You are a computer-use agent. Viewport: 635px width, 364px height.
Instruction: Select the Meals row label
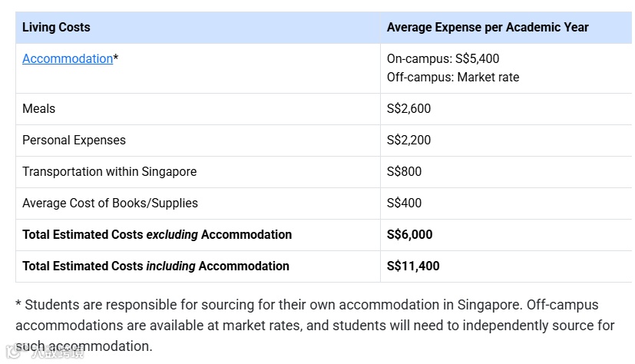click(x=38, y=108)
